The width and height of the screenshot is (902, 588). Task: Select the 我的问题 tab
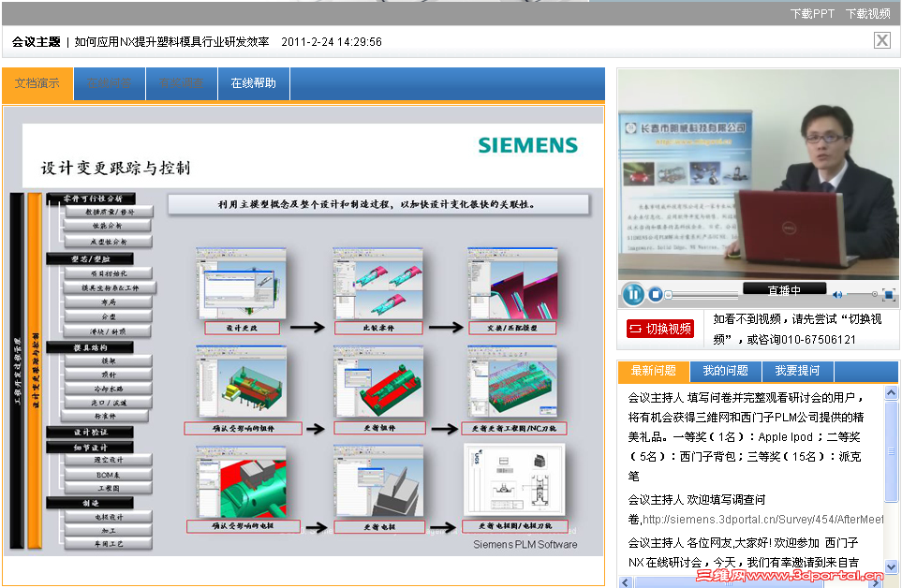[725, 372]
